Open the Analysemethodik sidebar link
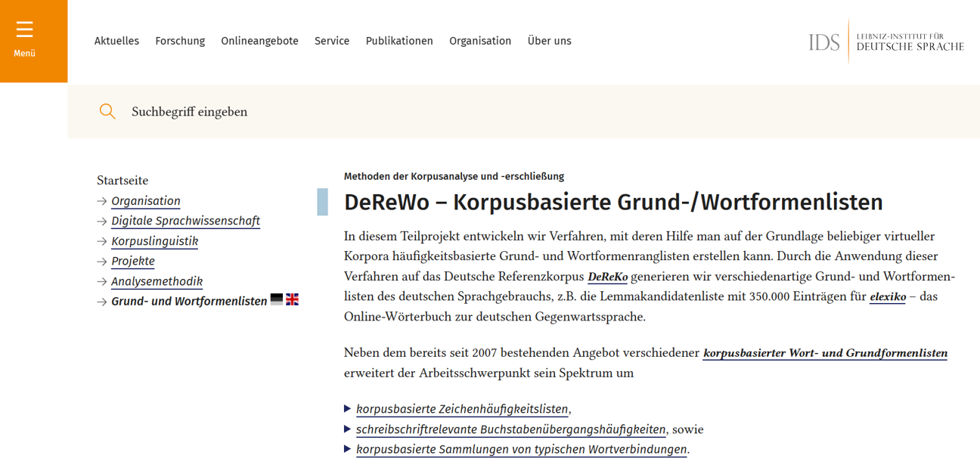 (x=157, y=281)
